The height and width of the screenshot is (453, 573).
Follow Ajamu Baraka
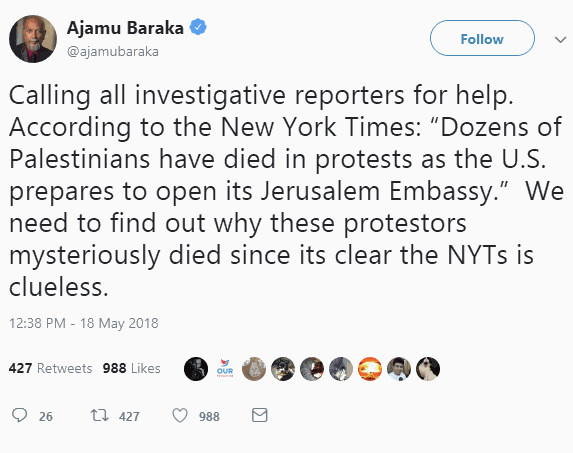[x=482, y=38]
